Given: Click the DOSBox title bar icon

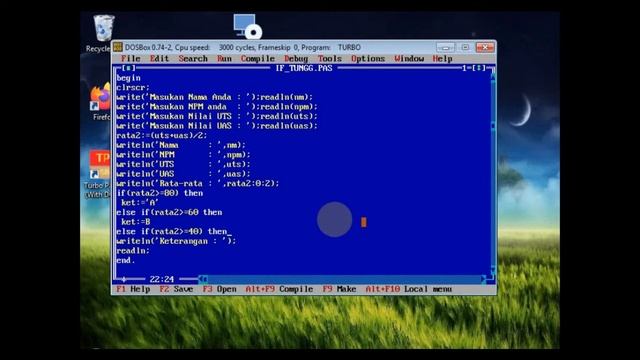Looking at the screenshot, I should click(118, 47).
